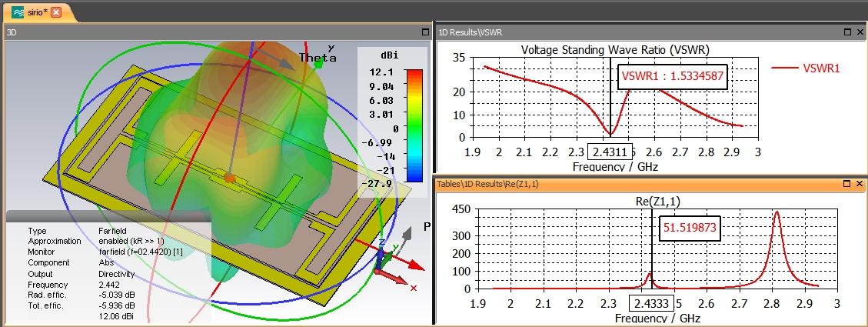Click the 2.4311 frequency marker box
The image size is (868, 327).
coord(610,152)
